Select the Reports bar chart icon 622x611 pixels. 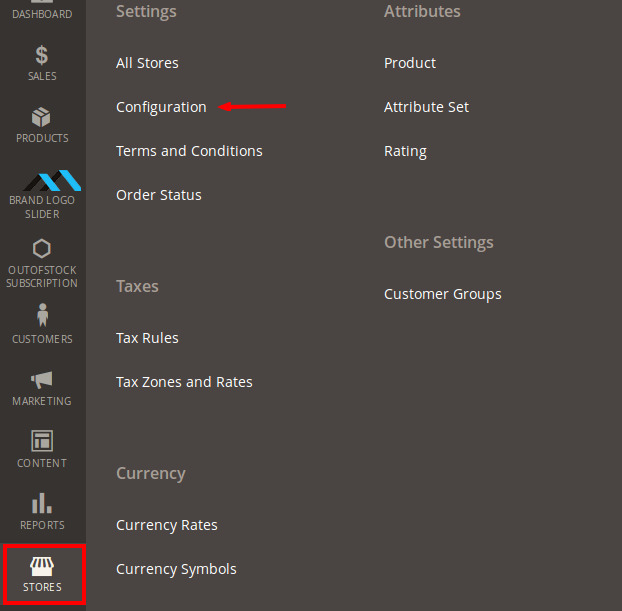pyautogui.click(x=42, y=503)
